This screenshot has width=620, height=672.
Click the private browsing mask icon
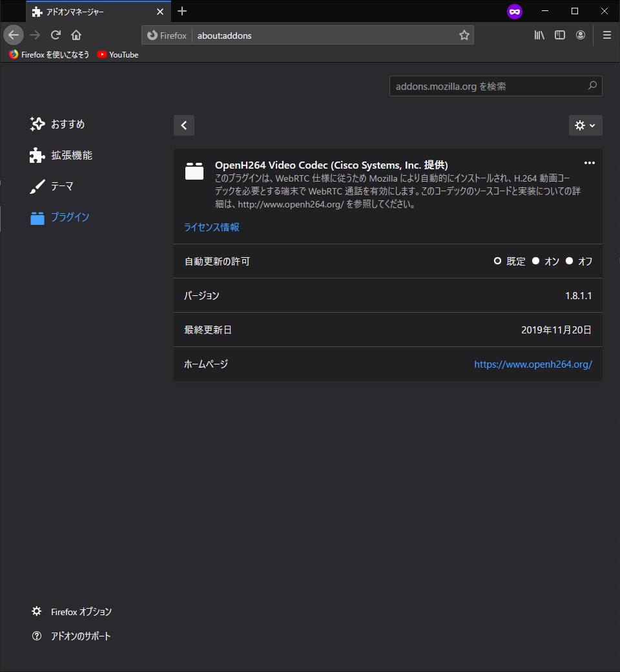(515, 12)
